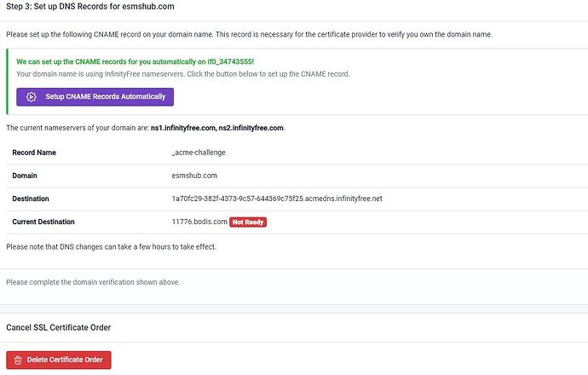The height and width of the screenshot is (375, 588).
Task: Click the Step 3 Set up DNS Records heading
Action: coord(91,8)
